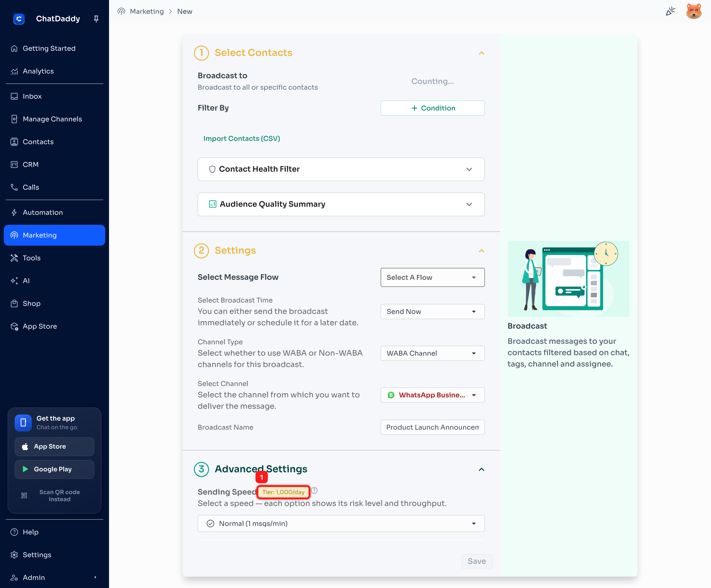Pin the ChatDaddy sidebar
This screenshot has width=711, height=588.
coord(96,19)
